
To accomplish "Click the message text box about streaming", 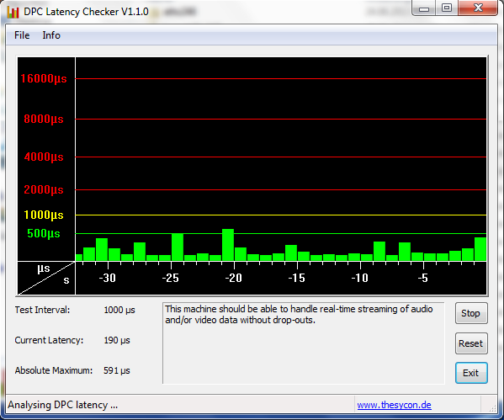I will 304,343.
